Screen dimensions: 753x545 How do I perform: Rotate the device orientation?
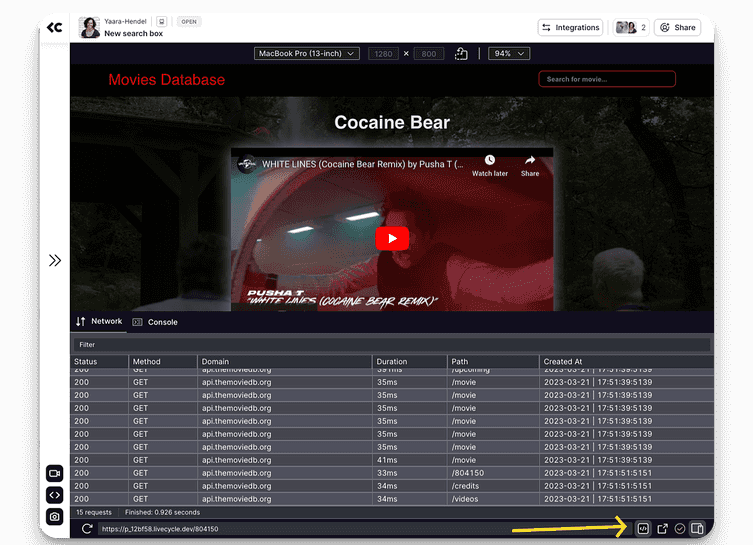pyautogui.click(x=461, y=53)
